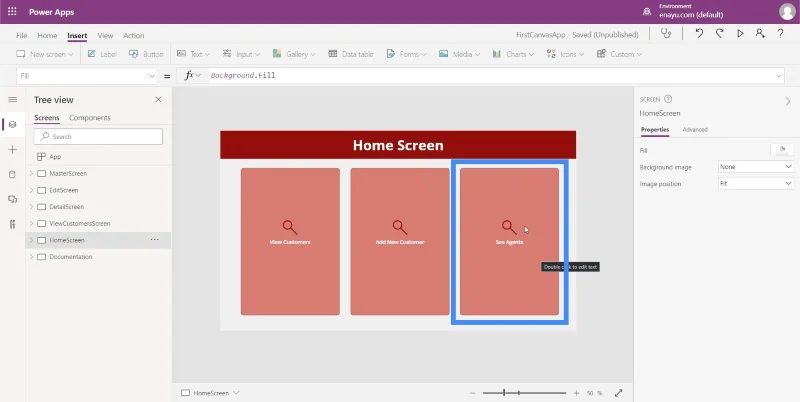
Task: Open the environment selector icon
Action: pos(647,12)
